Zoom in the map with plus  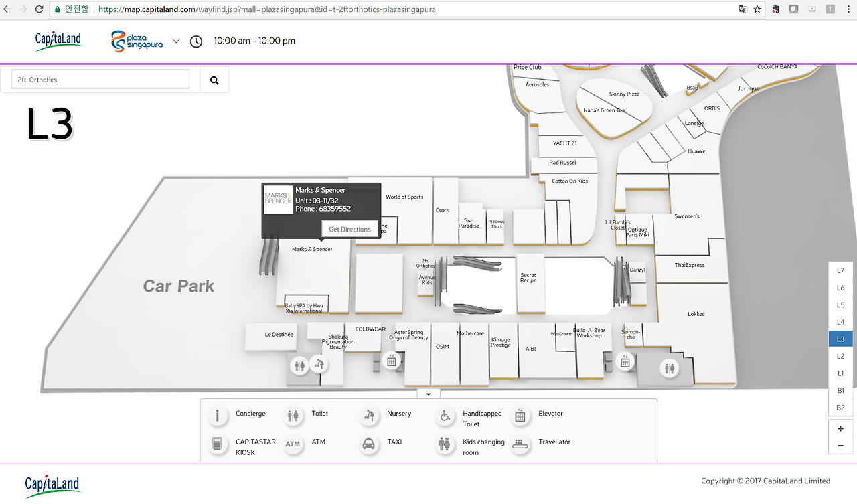tap(841, 428)
